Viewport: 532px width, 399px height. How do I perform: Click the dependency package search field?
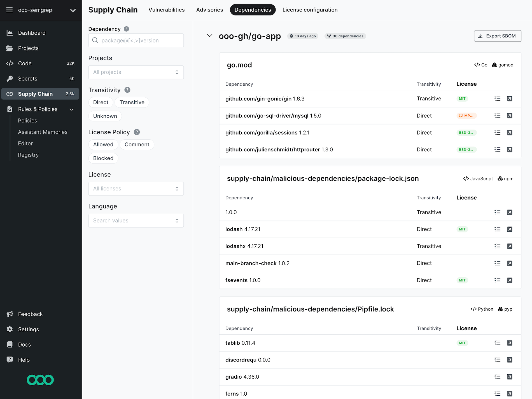(x=136, y=40)
